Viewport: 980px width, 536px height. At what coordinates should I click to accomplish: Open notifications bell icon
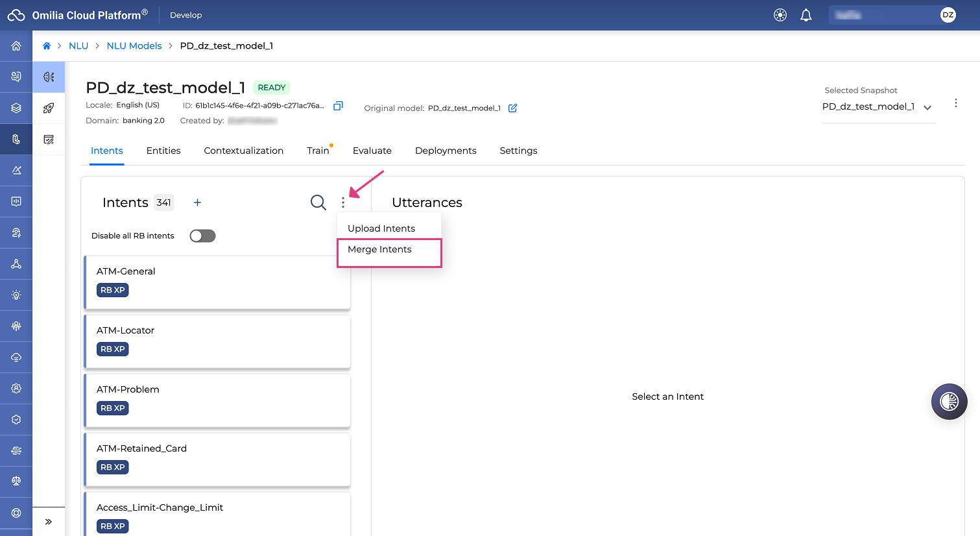tap(806, 15)
